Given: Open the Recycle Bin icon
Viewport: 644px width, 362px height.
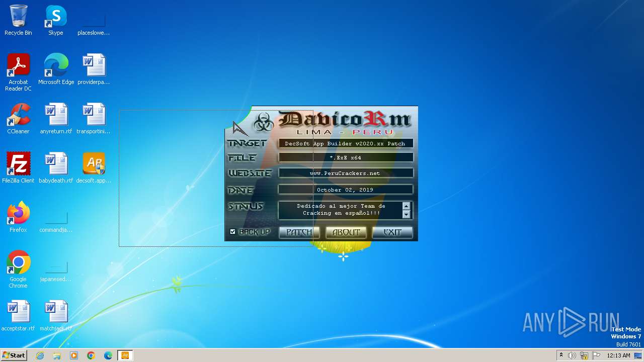Looking at the screenshot, I should click(18, 20).
